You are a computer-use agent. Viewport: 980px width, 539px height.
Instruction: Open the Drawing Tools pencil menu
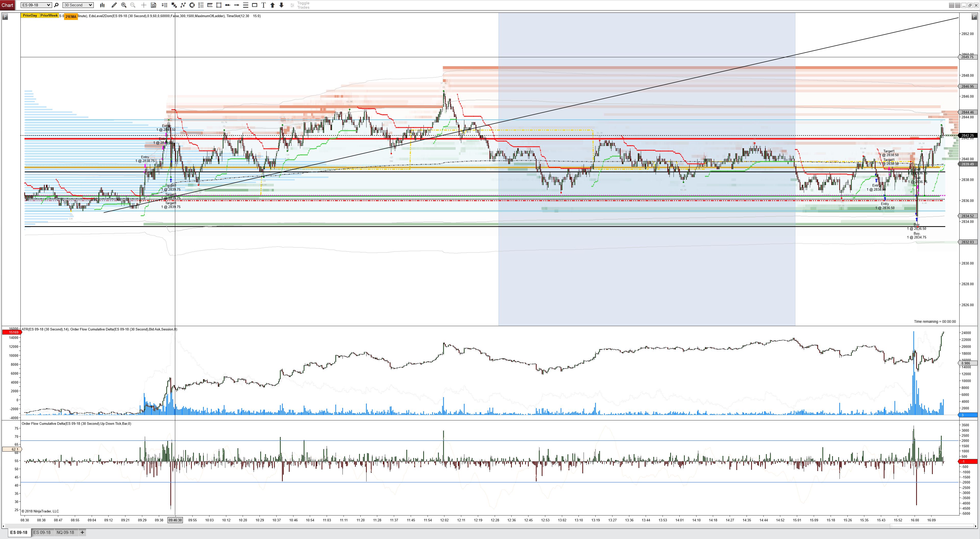pos(114,5)
